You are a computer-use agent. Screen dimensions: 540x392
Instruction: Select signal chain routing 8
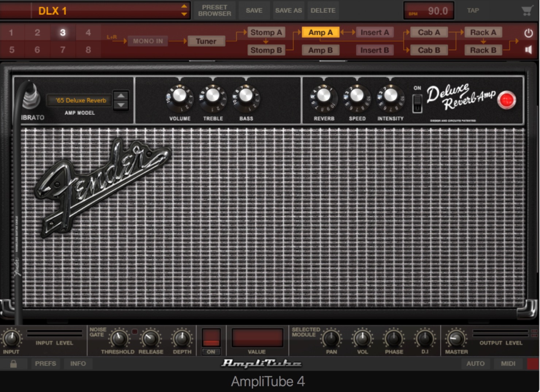pyautogui.click(x=88, y=50)
